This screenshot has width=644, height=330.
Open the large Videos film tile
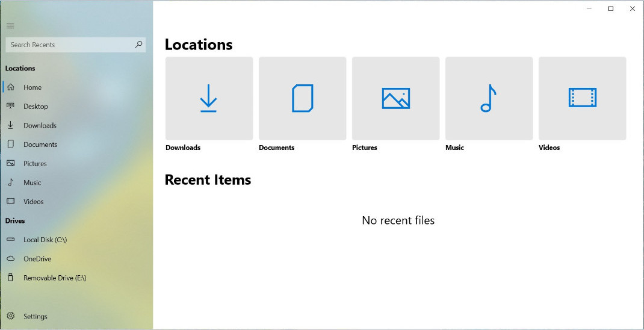tap(583, 99)
